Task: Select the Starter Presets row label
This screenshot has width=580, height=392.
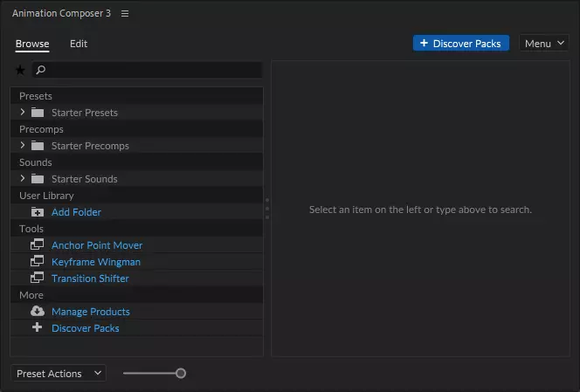Action: [x=85, y=113]
